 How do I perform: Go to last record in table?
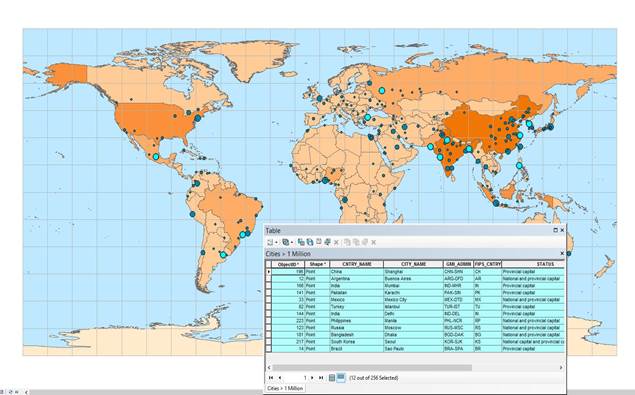pos(321,378)
